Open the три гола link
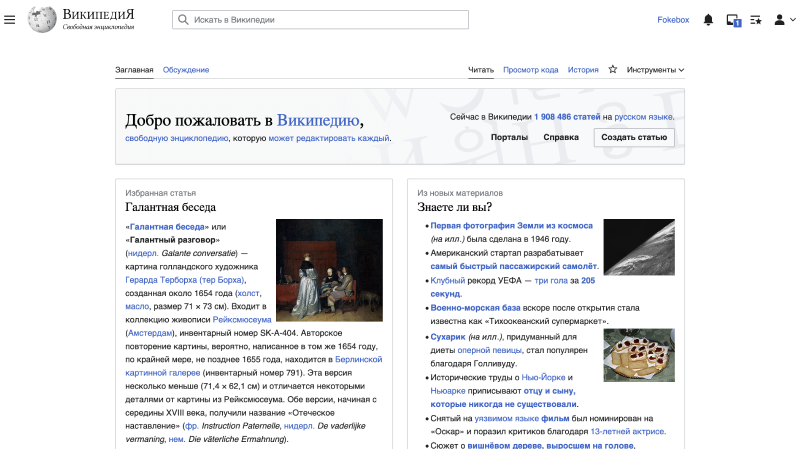The image size is (800, 449). (x=551, y=281)
